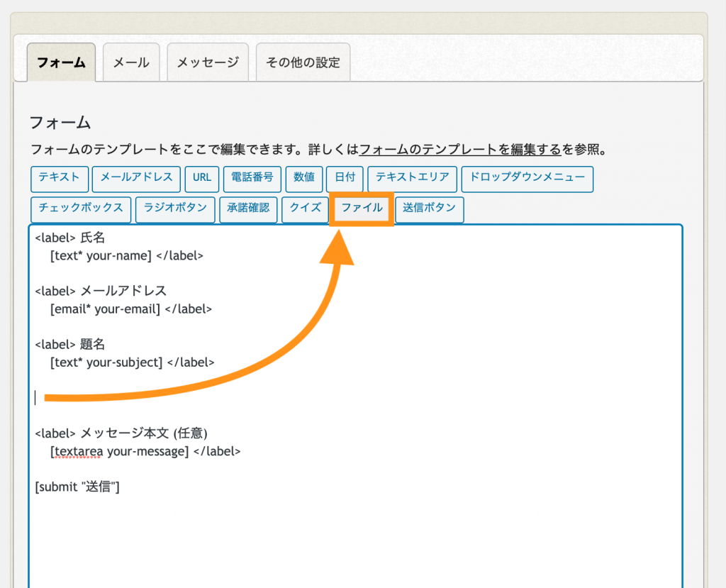Insert a ドロップダウンメニュー form tag
The width and height of the screenshot is (726, 588).
coord(527,179)
